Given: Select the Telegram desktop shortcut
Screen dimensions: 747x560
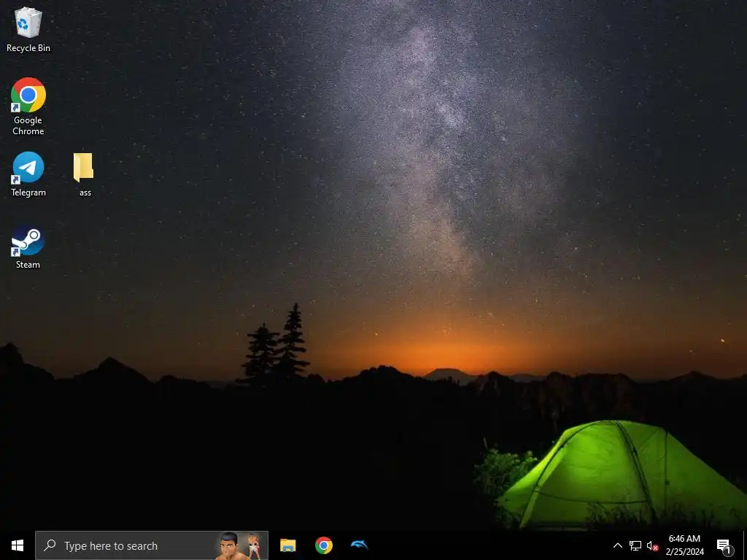Looking at the screenshot, I should click(28, 174).
